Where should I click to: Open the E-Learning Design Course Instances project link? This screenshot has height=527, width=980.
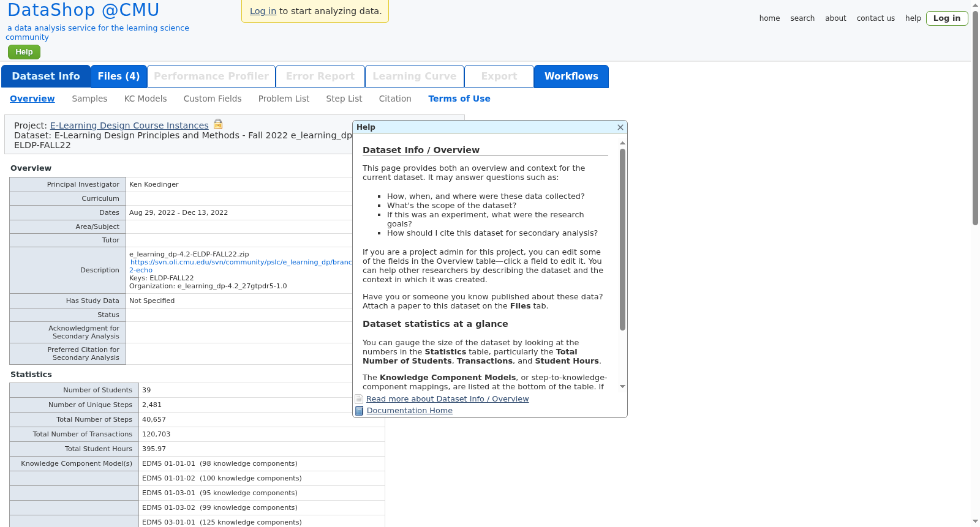click(x=129, y=125)
